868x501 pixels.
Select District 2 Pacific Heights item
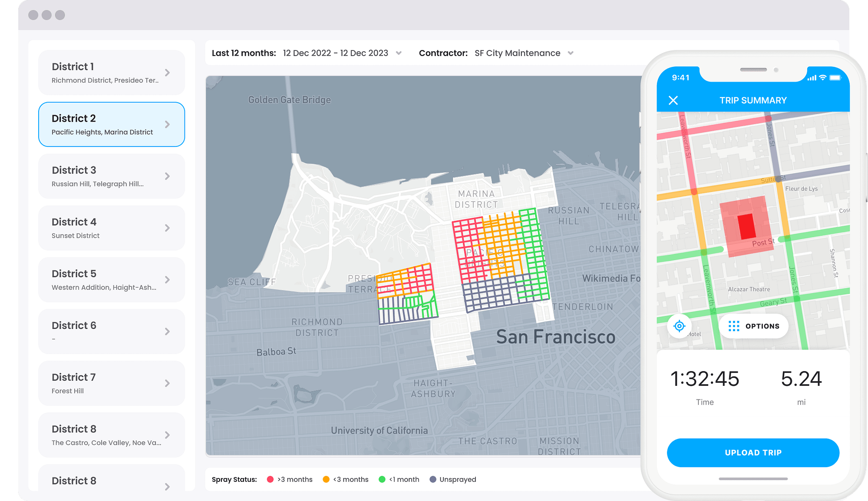coord(112,124)
